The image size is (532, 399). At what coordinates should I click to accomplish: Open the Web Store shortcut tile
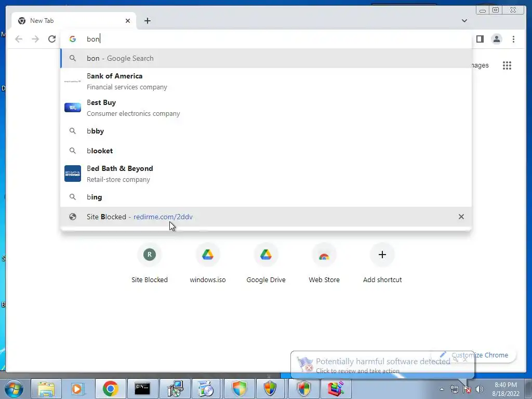pos(324,263)
